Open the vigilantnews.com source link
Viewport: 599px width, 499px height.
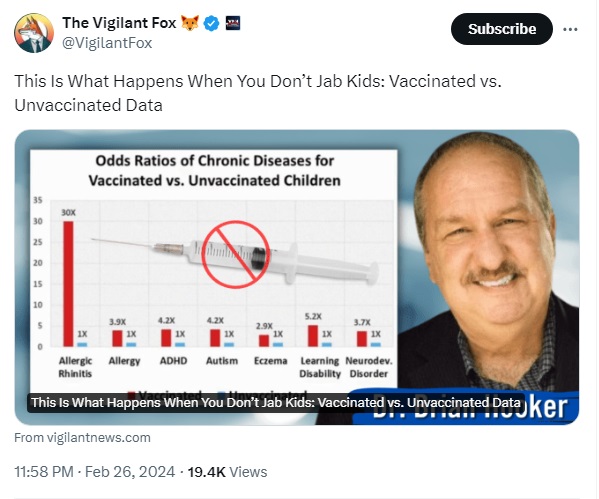pyautogui.click(x=83, y=437)
